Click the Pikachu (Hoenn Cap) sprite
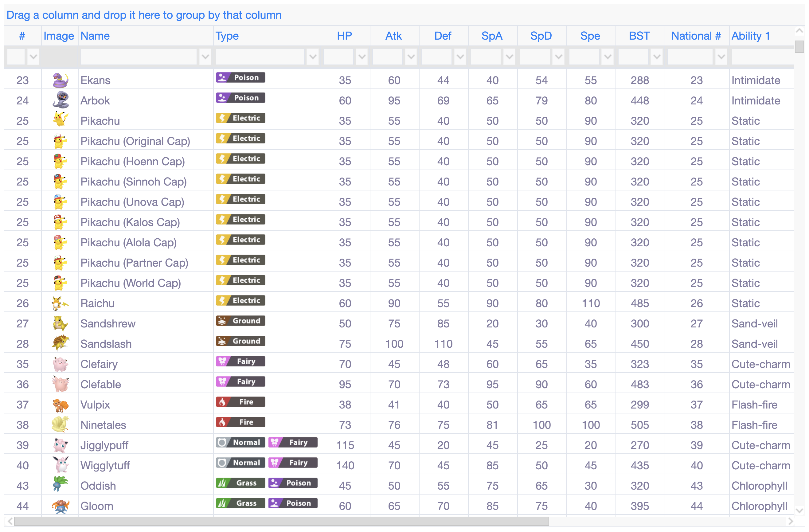The width and height of the screenshot is (809, 532). click(x=61, y=161)
